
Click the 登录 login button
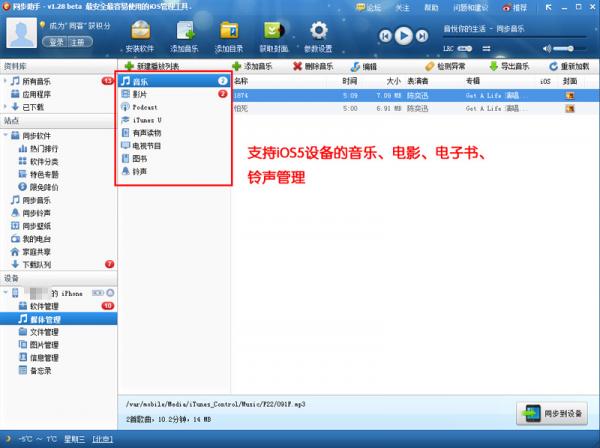[56, 42]
